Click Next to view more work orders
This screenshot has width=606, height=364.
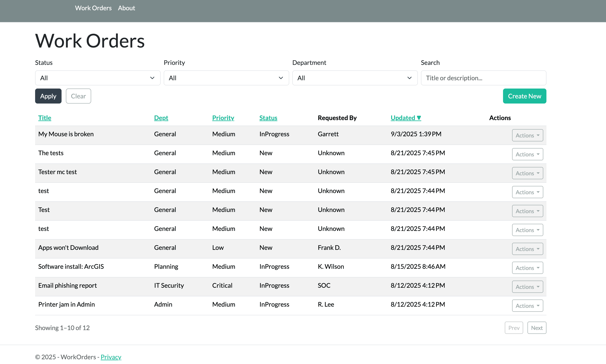537,328
